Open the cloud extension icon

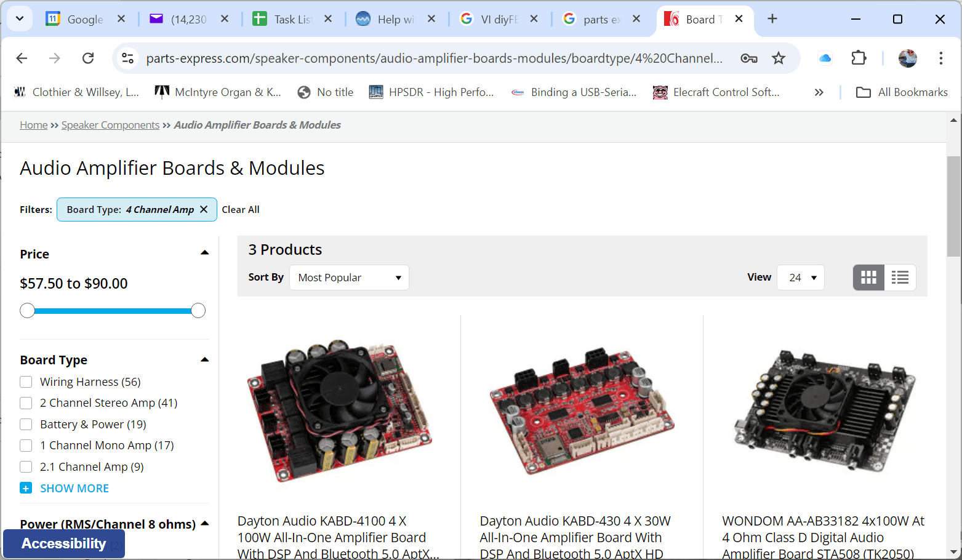(x=825, y=58)
